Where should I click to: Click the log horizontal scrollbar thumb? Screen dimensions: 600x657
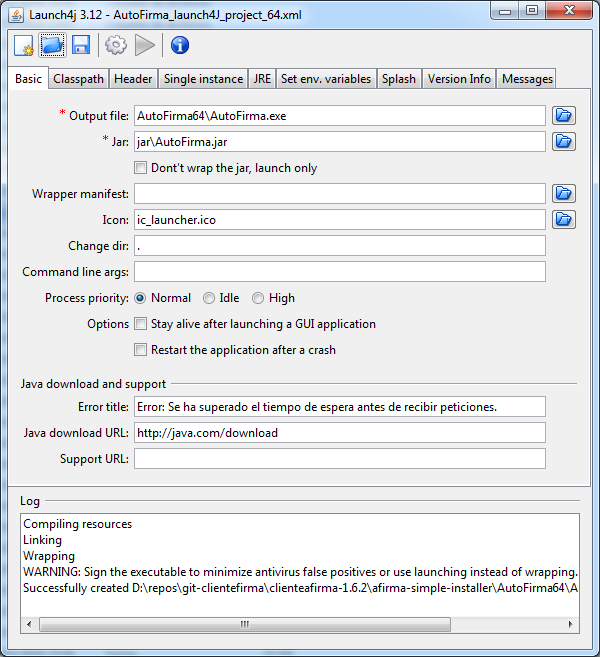click(245, 624)
